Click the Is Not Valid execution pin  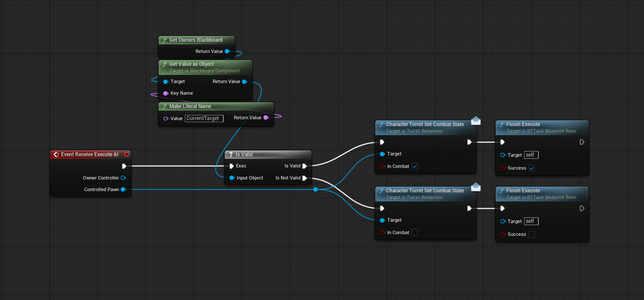click(x=304, y=178)
